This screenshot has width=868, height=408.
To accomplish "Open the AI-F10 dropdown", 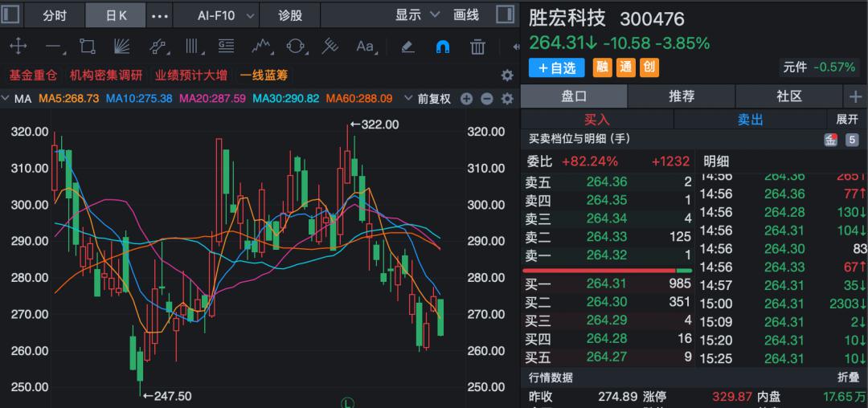I will click(227, 15).
